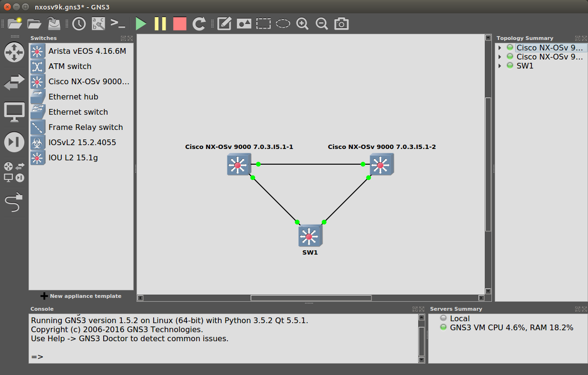588x375 pixels.
Task: Insert a picture into the topology
Action: point(244,23)
